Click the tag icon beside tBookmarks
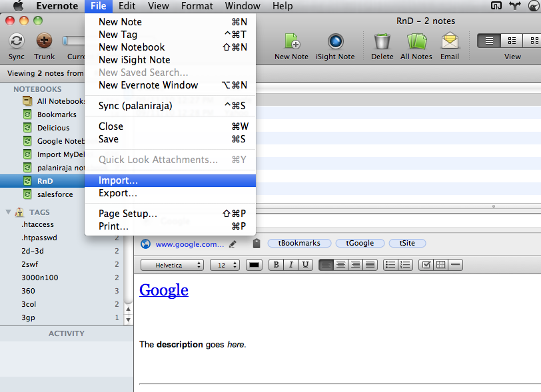The width and height of the screenshot is (541, 392). [257, 244]
